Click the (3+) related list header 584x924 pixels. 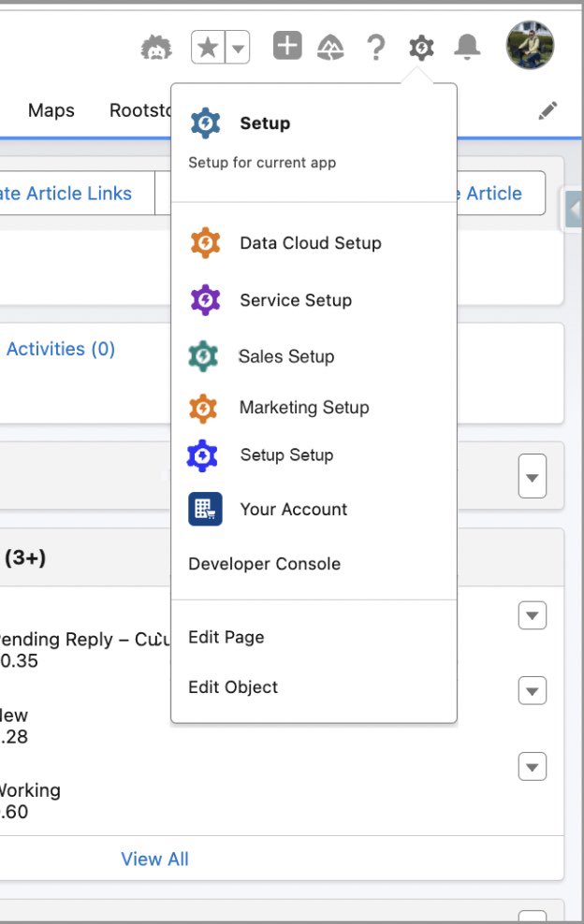[25, 556]
